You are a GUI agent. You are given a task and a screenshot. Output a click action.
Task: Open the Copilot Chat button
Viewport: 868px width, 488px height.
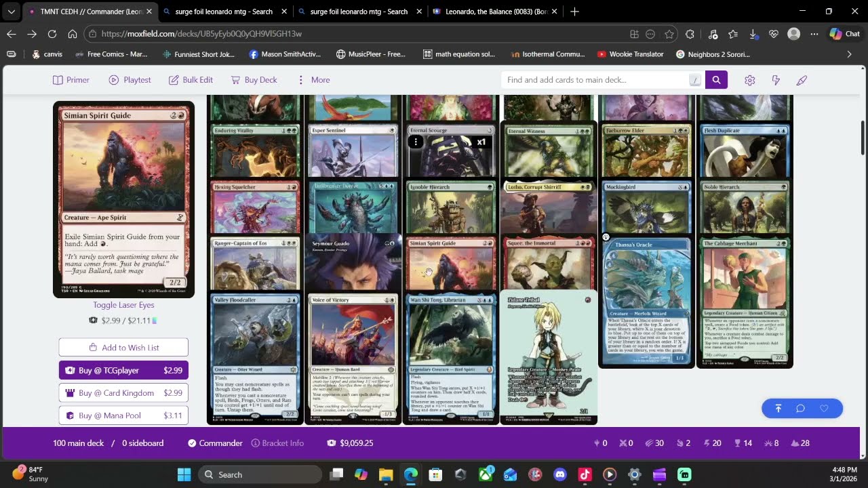(x=844, y=34)
